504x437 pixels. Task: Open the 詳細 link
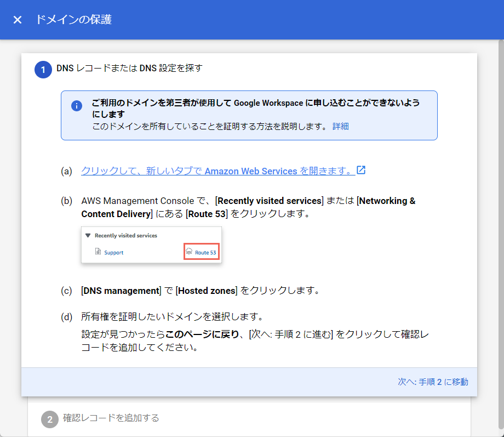click(340, 126)
